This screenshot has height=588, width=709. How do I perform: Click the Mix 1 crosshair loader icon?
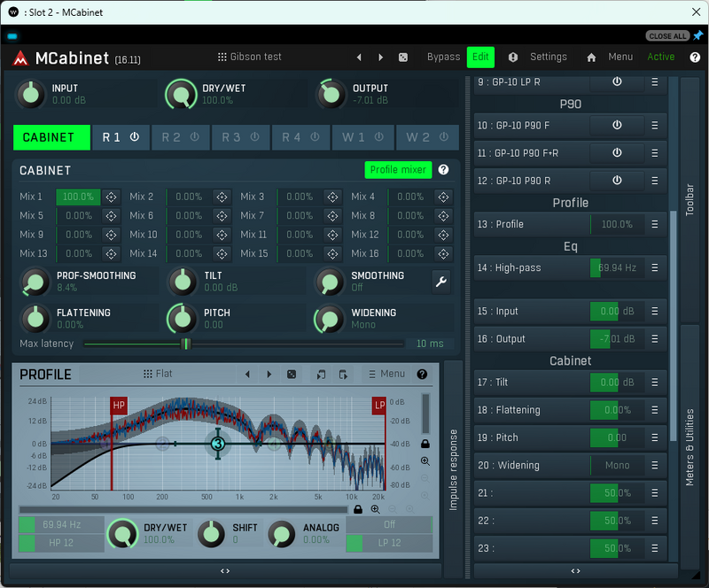coord(112,197)
